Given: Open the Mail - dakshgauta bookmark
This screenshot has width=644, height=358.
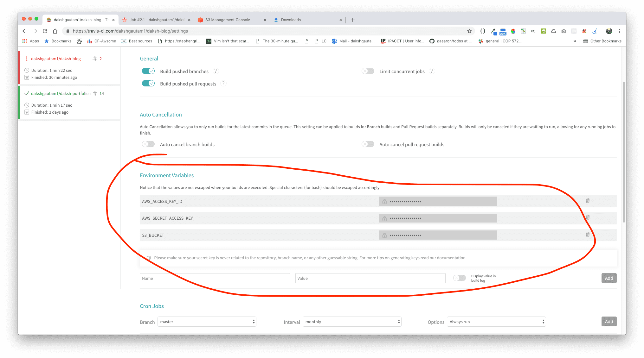Looking at the screenshot, I should [353, 41].
